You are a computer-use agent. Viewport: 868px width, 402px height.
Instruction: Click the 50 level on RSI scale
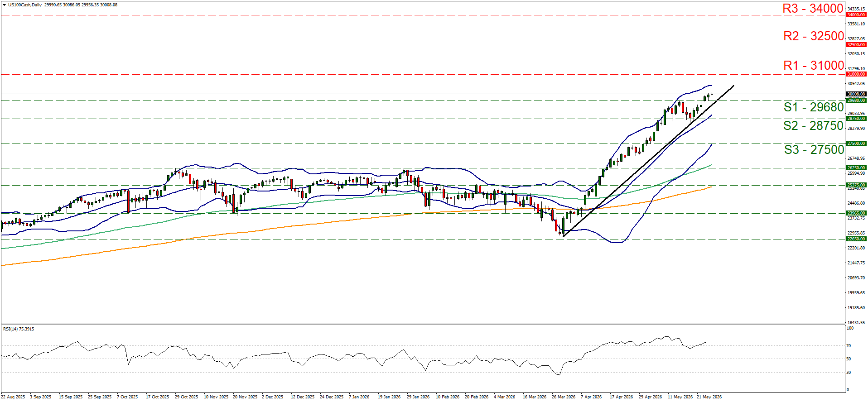coord(849,359)
